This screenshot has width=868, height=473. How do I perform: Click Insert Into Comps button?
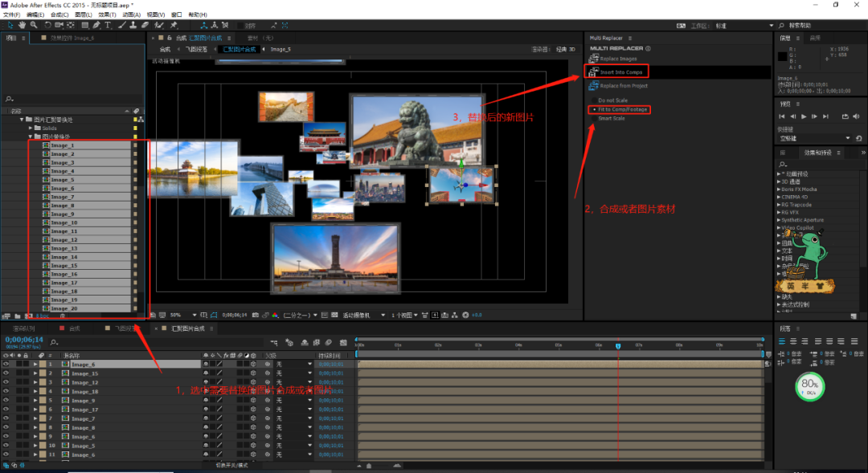(621, 72)
